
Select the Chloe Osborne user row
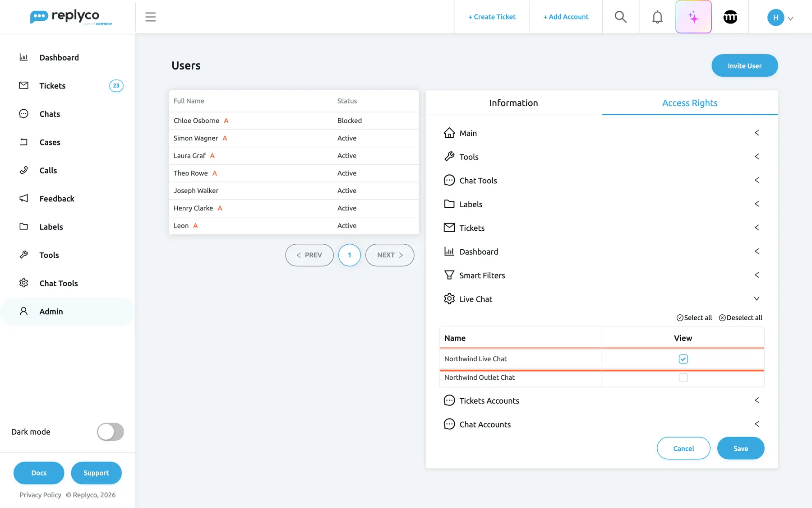click(x=294, y=121)
